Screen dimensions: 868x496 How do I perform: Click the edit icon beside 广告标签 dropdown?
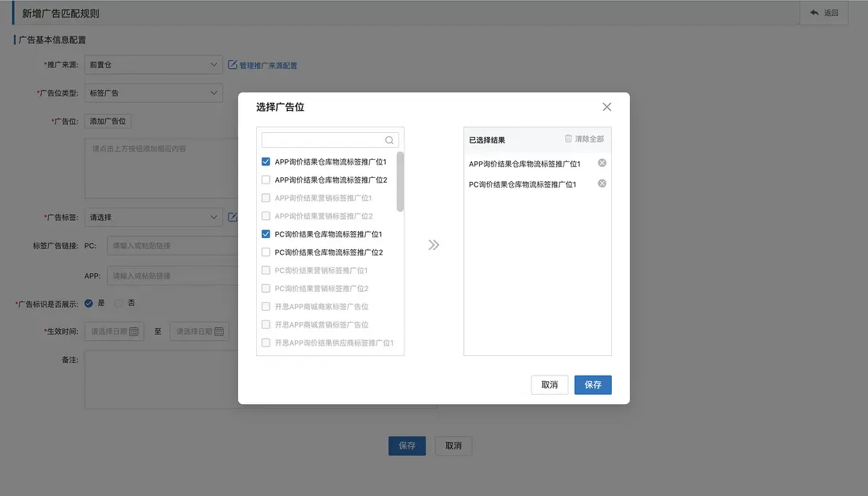[x=232, y=218]
